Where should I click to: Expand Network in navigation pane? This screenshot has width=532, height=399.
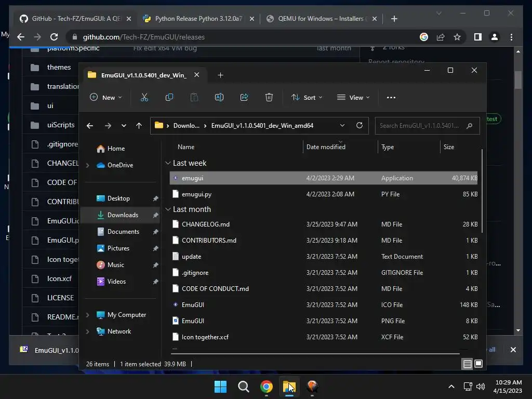pyautogui.click(x=87, y=331)
